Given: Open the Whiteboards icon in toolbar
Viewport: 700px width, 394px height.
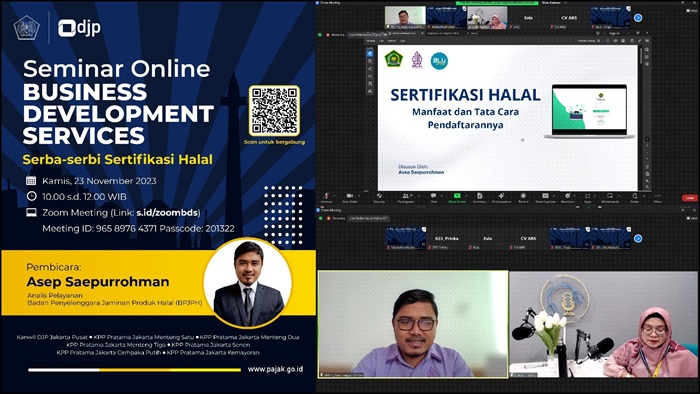Looking at the screenshot, I should pos(610,195).
